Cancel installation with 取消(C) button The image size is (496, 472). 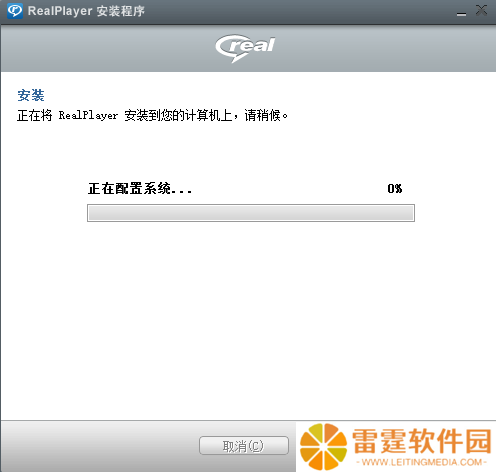tap(244, 445)
